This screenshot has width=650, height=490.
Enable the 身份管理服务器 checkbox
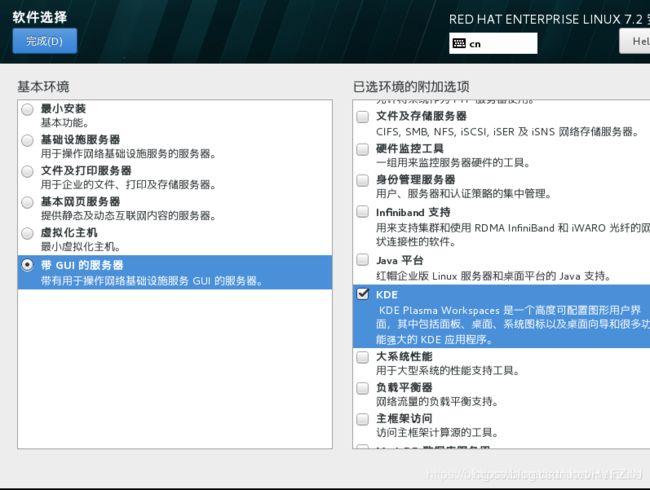click(x=363, y=180)
